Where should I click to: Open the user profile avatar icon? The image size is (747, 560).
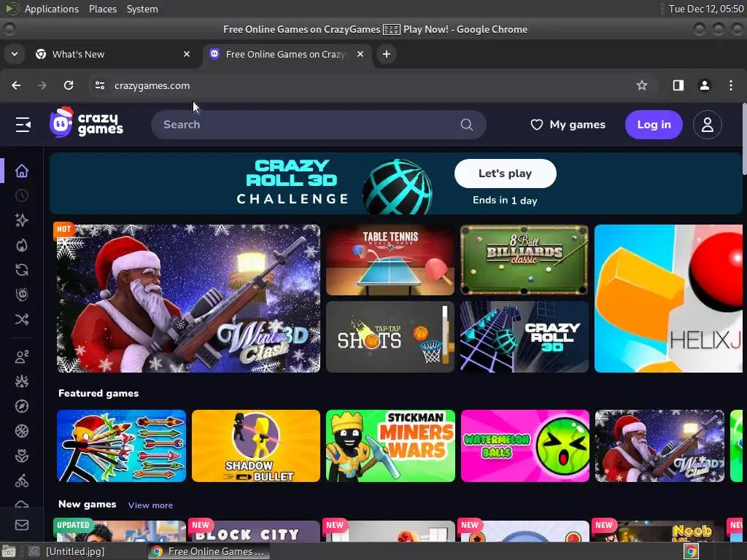708,125
